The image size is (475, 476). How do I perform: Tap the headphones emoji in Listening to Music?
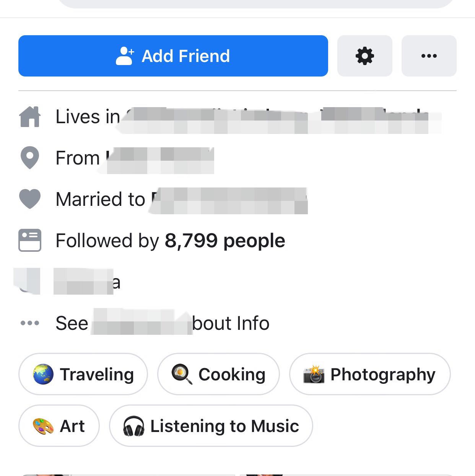pyautogui.click(x=133, y=426)
